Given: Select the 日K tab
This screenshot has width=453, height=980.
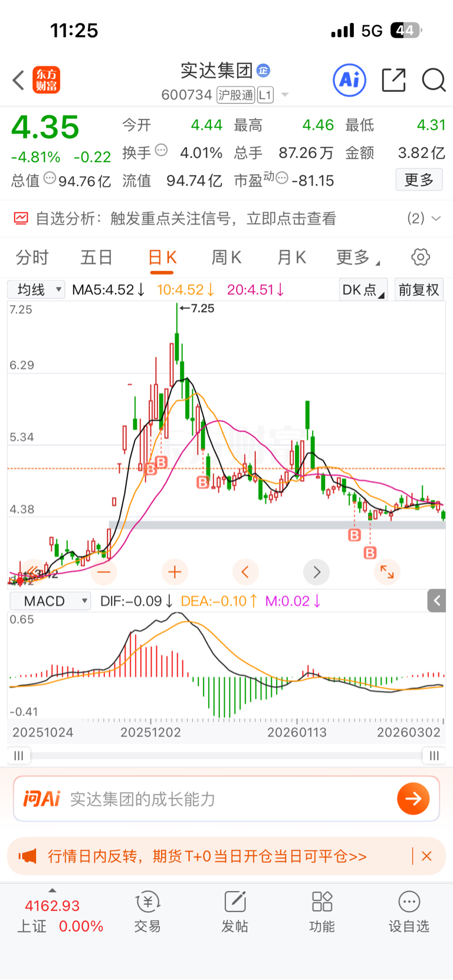Looking at the screenshot, I should tap(162, 258).
